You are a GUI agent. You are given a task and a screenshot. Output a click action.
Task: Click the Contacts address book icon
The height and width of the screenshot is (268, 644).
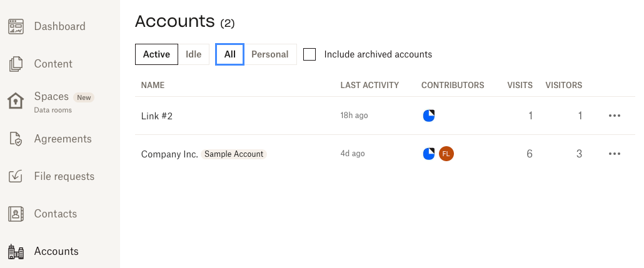(16, 214)
